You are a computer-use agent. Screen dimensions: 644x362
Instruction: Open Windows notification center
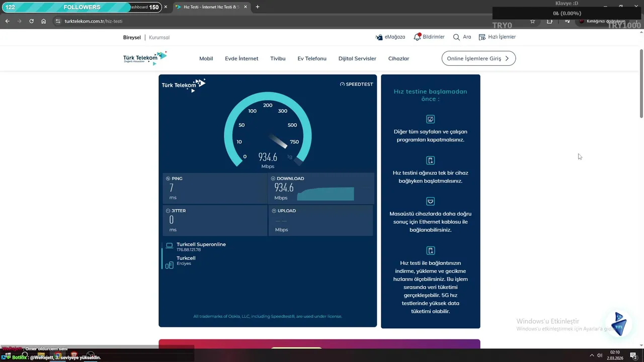pos(633,355)
